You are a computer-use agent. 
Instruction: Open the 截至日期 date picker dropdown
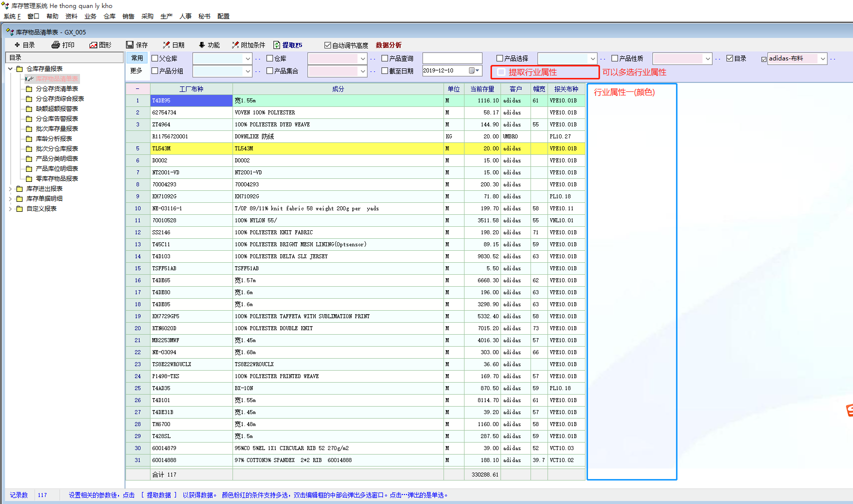pos(477,71)
